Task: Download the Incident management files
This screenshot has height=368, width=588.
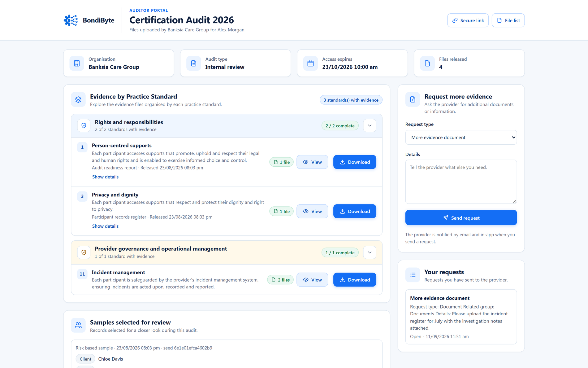Action: [x=355, y=280]
